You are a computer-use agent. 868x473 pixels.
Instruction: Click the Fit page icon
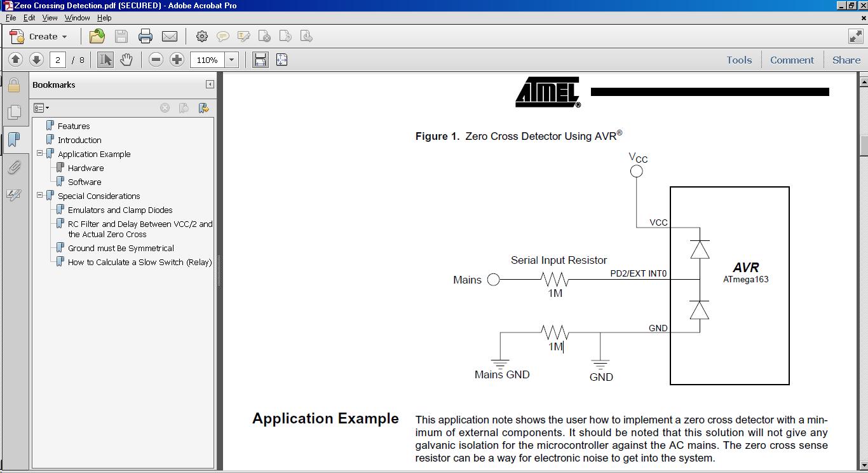point(281,60)
